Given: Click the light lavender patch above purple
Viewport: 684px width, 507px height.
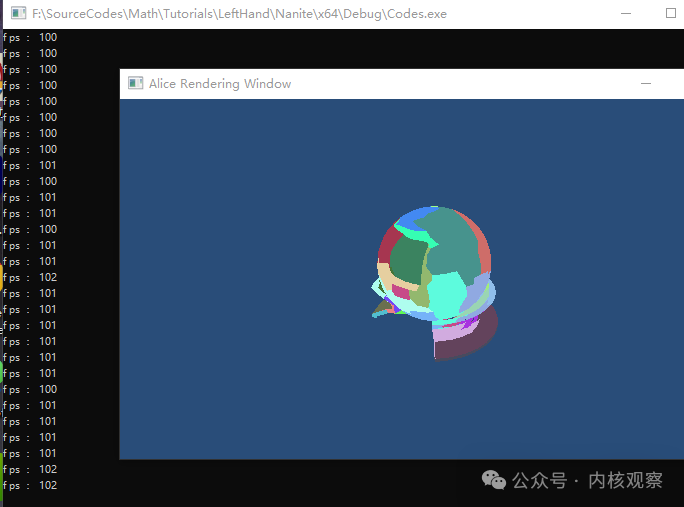Looking at the screenshot, I should (x=454, y=332).
